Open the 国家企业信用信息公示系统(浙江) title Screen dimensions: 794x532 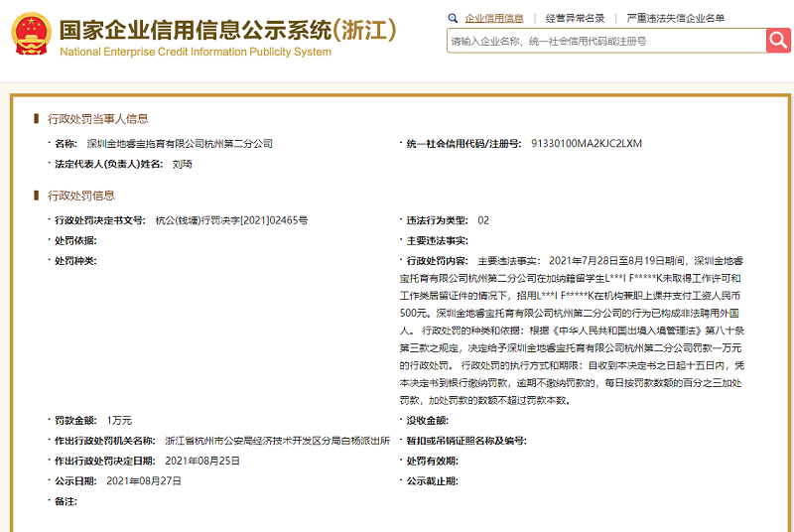click(x=228, y=30)
